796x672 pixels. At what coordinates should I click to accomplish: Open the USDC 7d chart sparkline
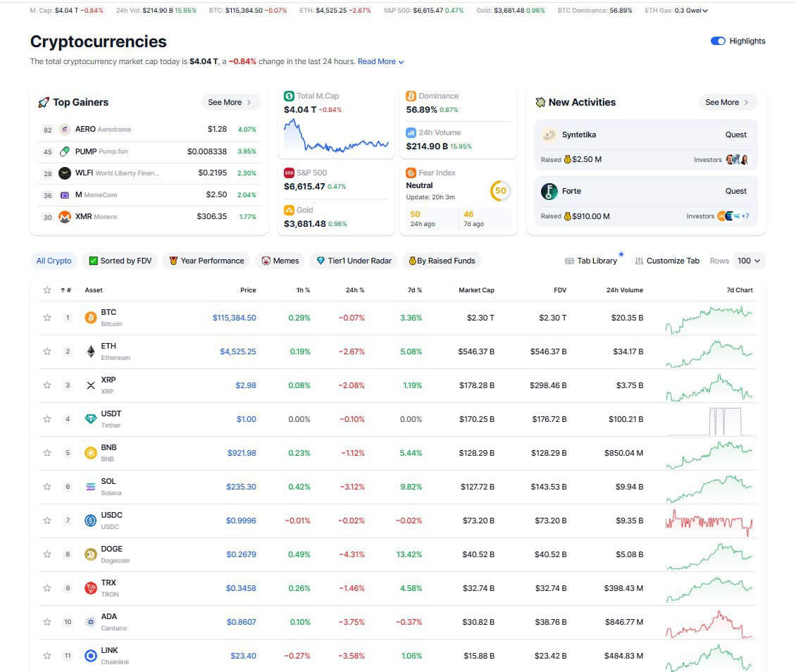click(x=709, y=523)
